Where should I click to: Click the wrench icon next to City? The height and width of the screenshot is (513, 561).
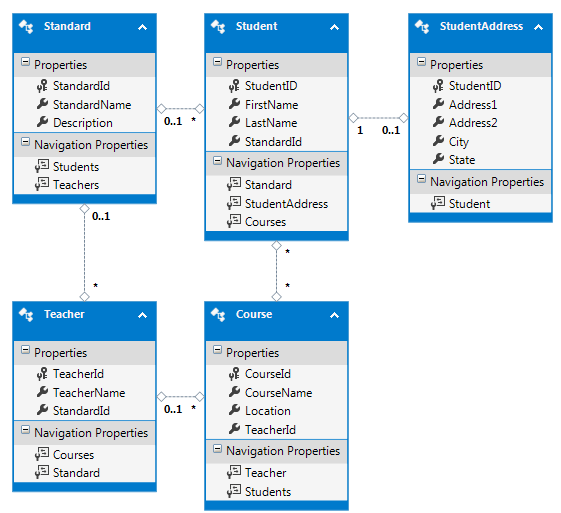(x=438, y=141)
